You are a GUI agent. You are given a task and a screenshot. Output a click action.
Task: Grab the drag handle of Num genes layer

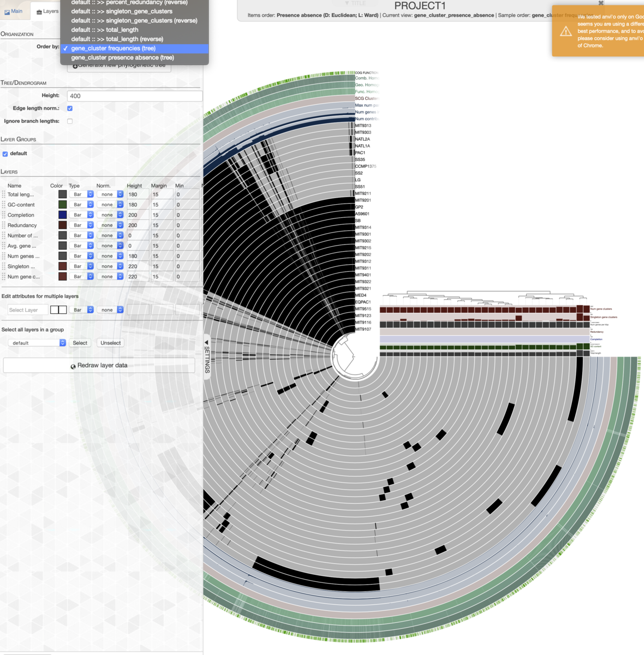click(x=3, y=256)
